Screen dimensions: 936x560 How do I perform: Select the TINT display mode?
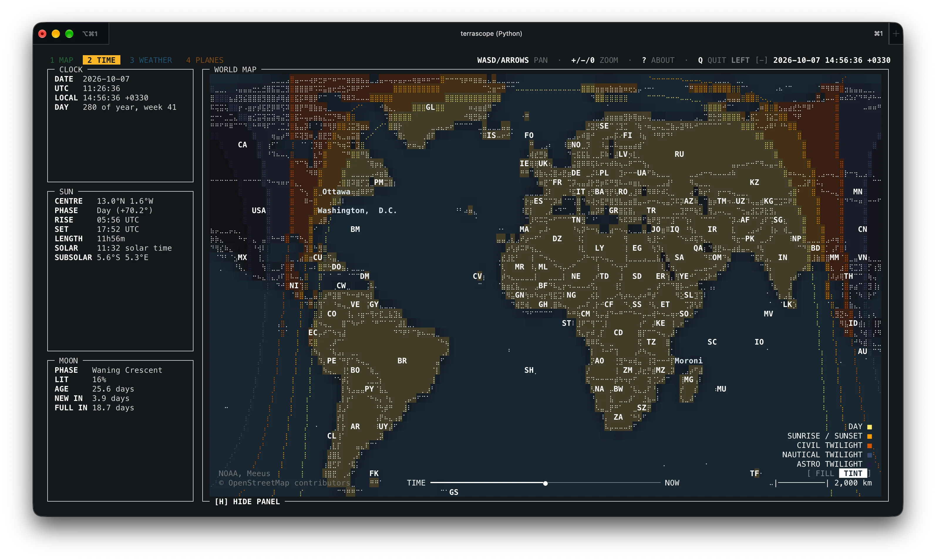click(x=853, y=473)
